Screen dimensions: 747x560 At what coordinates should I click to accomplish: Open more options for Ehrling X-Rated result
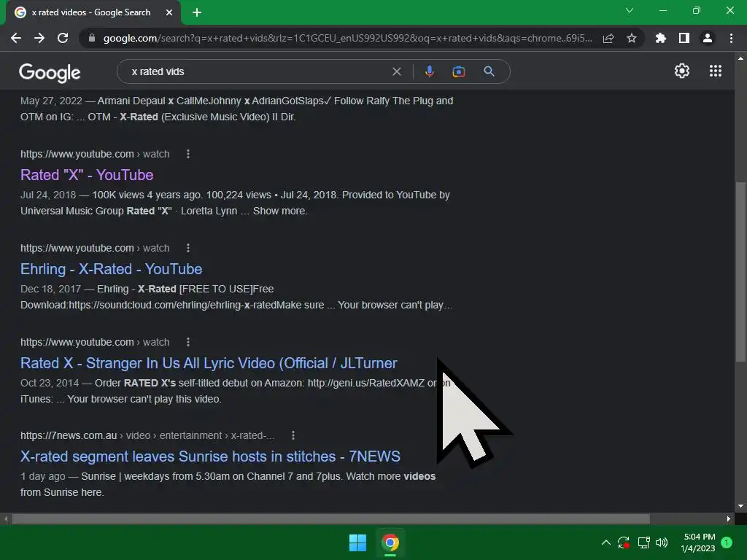coord(188,248)
